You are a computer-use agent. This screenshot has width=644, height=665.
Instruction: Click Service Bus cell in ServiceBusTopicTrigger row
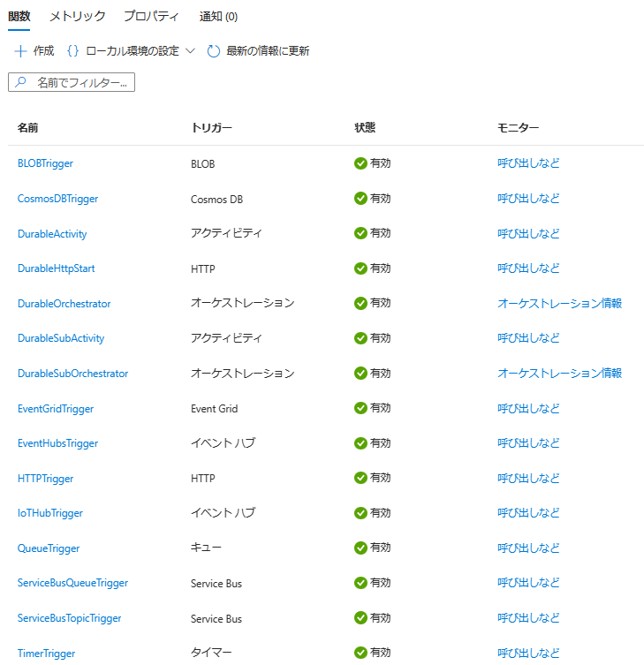(216, 619)
